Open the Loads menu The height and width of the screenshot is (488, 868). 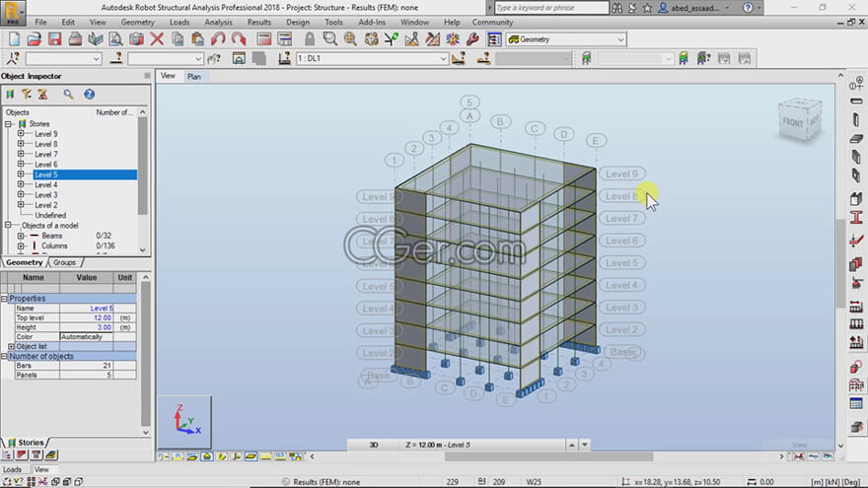(x=180, y=22)
